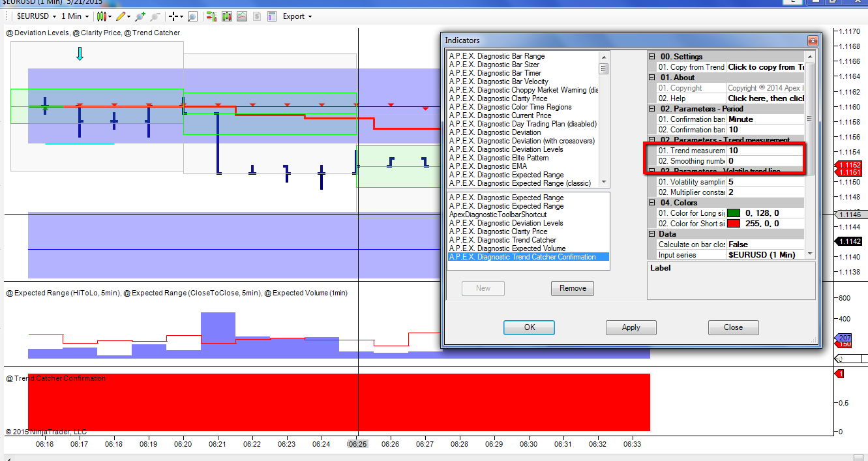Collapse the 00. Settings category

coord(651,57)
